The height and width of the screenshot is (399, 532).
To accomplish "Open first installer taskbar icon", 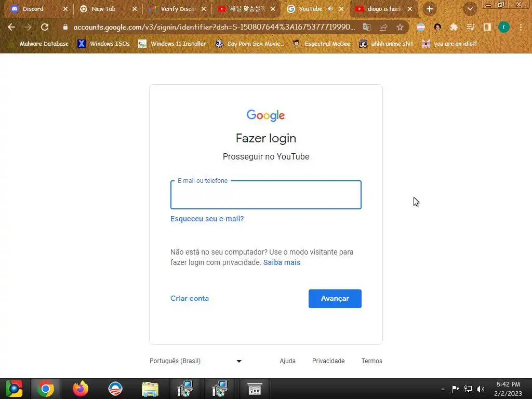I will [185, 389].
